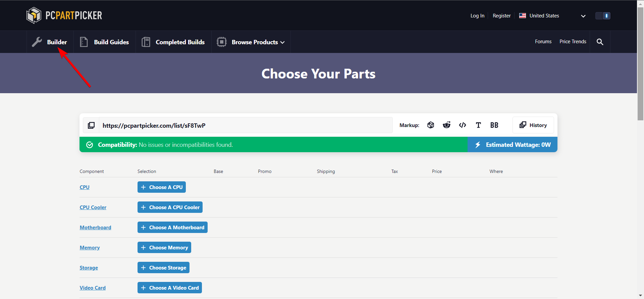The width and height of the screenshot is (644, 299).
Task: Toggle dark/light theme switch
Action: click(603, 16)
